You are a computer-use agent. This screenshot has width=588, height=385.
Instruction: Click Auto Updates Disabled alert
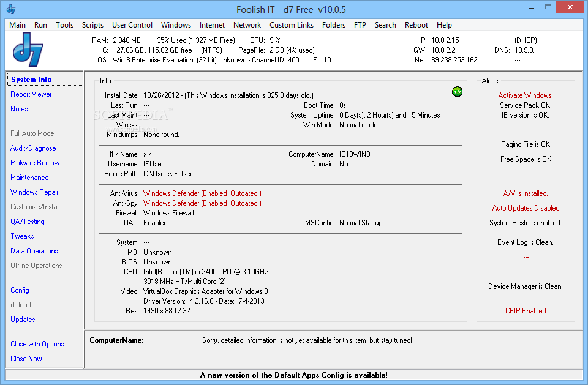(526, 207)
